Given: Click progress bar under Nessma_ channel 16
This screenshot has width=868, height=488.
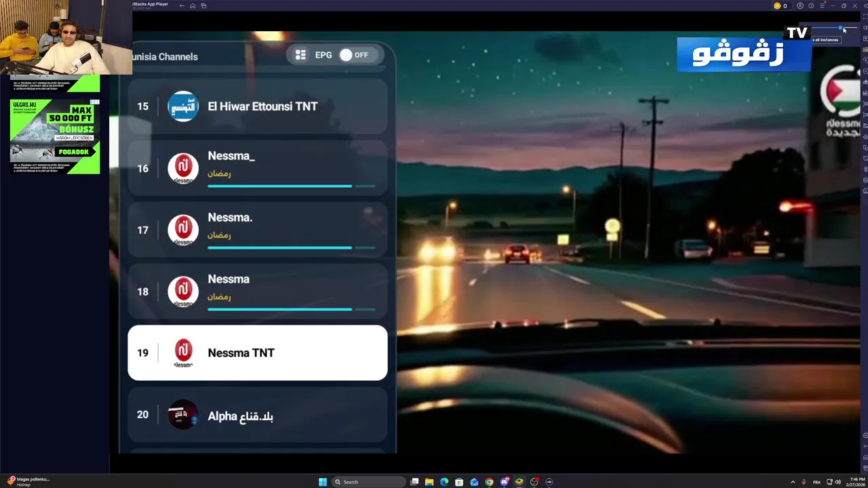Looking at the screenshot, I should tap(292, 186).
